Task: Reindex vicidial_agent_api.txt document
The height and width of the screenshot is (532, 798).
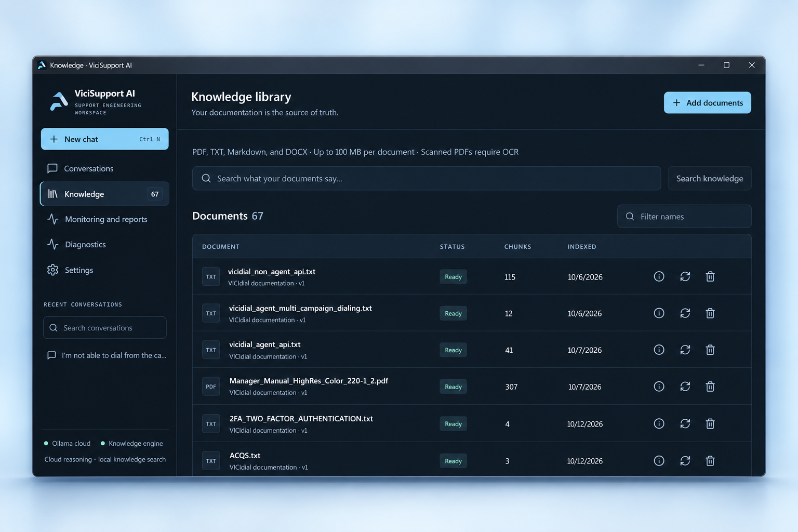Action: (x=685, y=350)
